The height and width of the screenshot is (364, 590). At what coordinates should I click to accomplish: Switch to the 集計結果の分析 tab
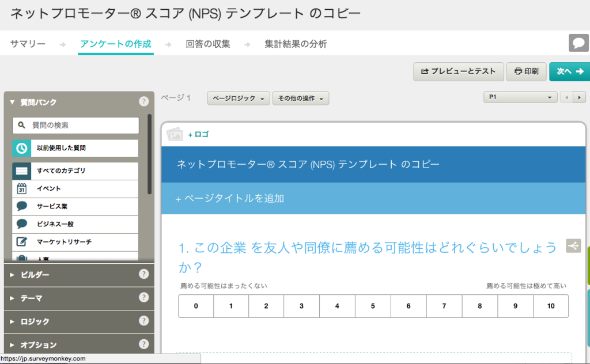coord(296,44)
